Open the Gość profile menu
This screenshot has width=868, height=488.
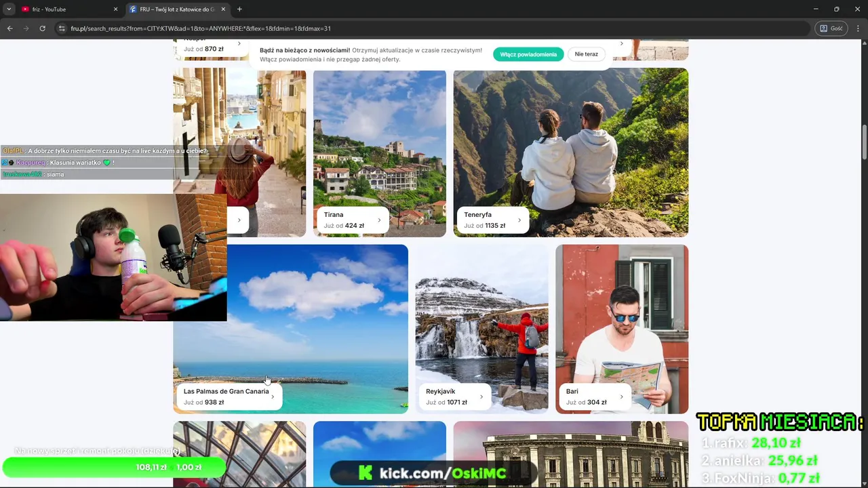pyautogui.click(x=831, y=28)
